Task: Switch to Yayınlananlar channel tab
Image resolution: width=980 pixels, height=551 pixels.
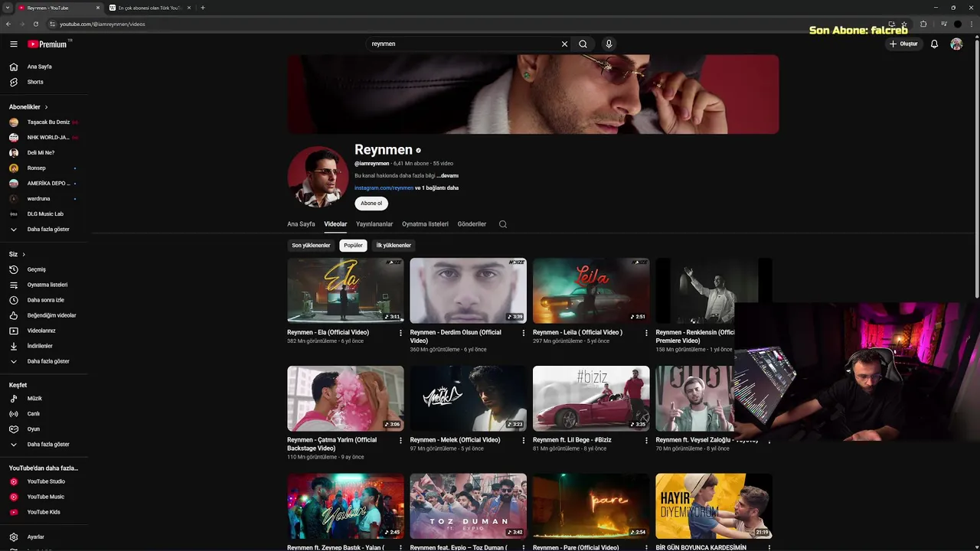Action: tap(374, 224)
